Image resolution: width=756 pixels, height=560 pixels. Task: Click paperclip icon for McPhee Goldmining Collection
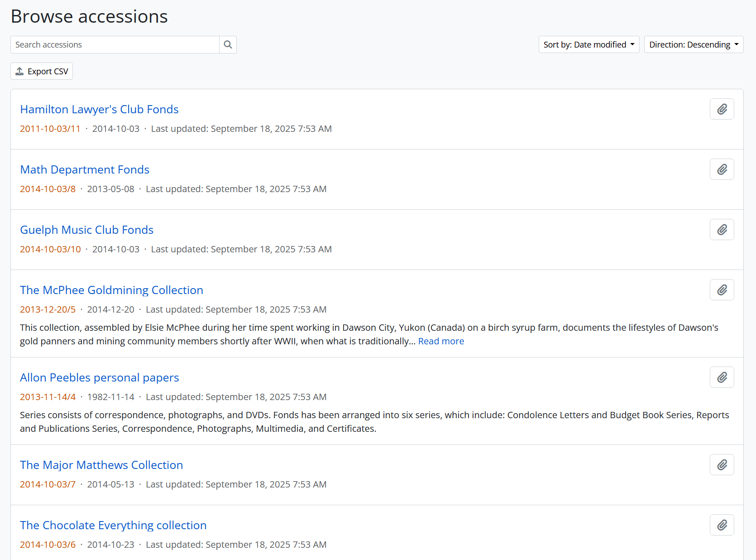[x=722, y=290]
